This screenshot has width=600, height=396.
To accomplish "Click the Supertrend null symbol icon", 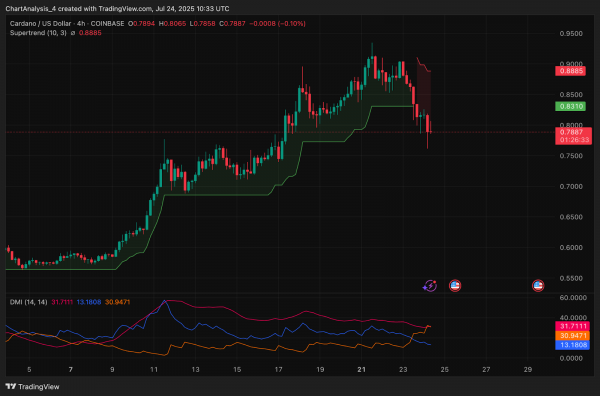I will point(73,33).
